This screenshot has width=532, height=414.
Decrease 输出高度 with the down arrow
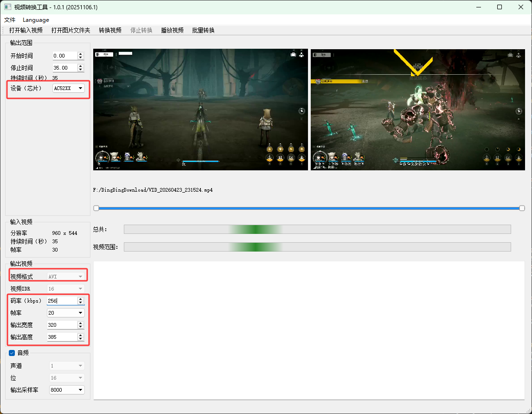(x=80, y=339)
